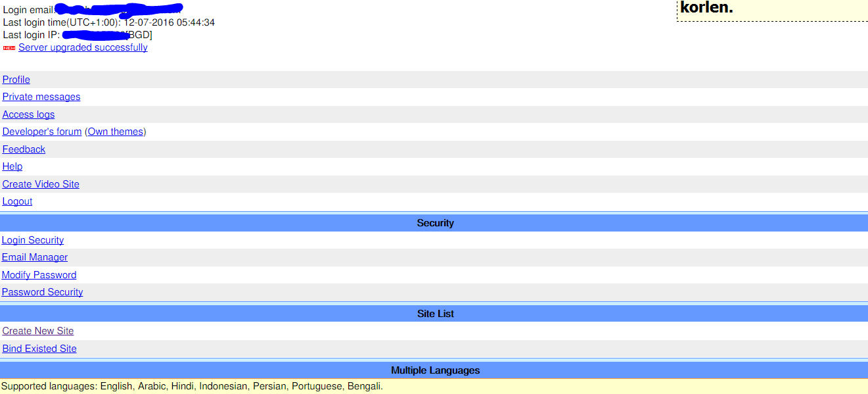Click the Login email label

pyautogui.click(x=29, y=10)
